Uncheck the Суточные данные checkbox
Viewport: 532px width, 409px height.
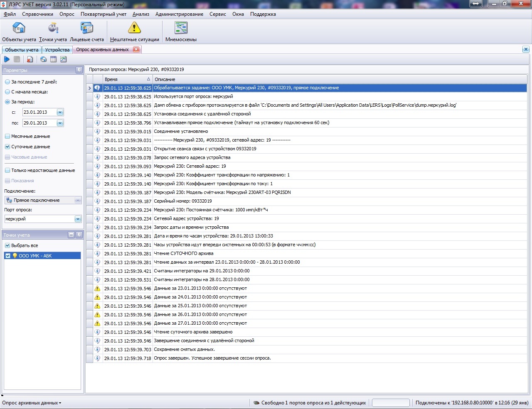click(7, 147)
